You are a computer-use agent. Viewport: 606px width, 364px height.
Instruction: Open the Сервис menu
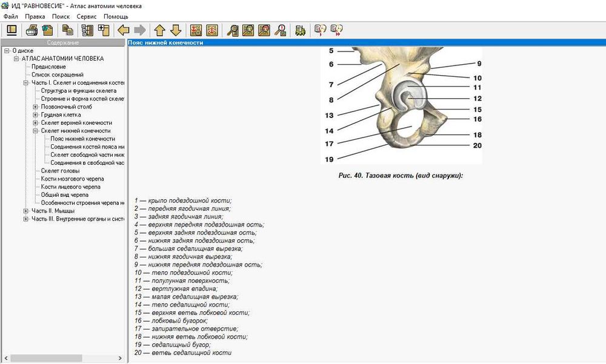(87, 16)
